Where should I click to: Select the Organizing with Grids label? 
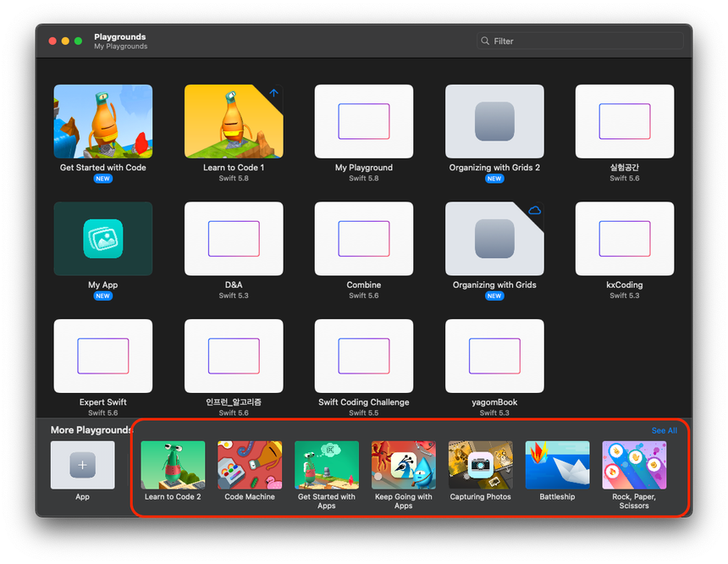point(494,285)
